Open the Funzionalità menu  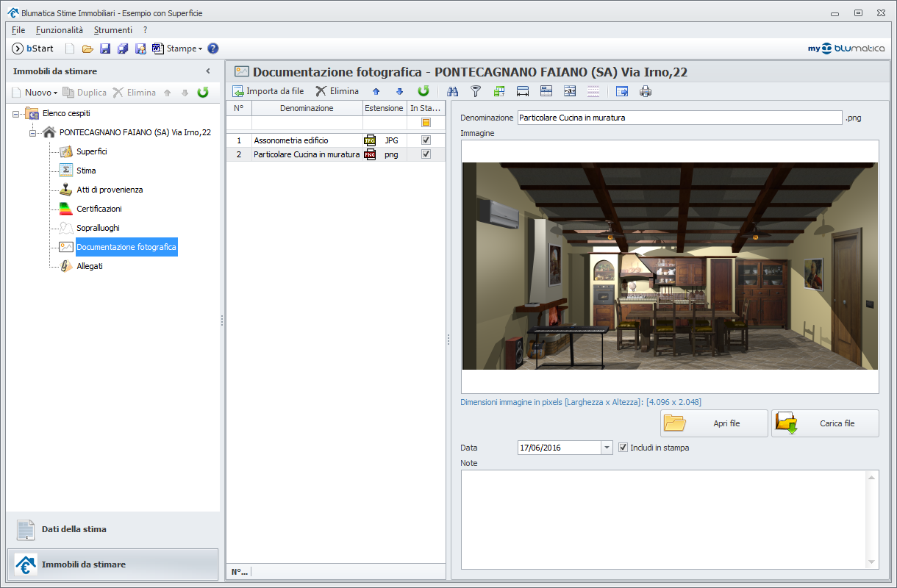[60, 30]
